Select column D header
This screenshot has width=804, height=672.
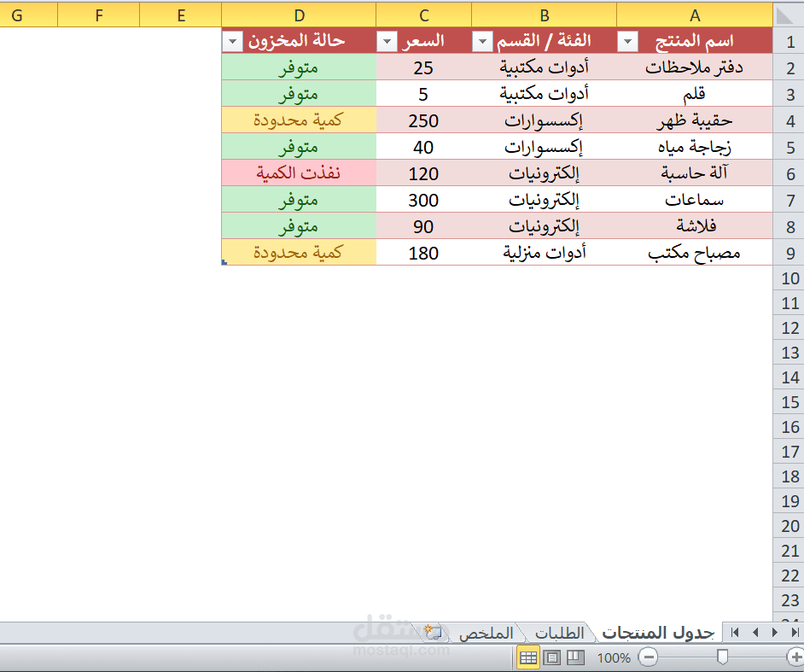[299, 15]
